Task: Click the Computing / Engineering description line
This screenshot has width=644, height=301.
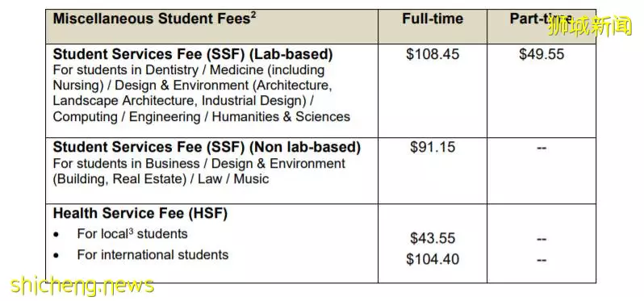Action: point(201,117)
